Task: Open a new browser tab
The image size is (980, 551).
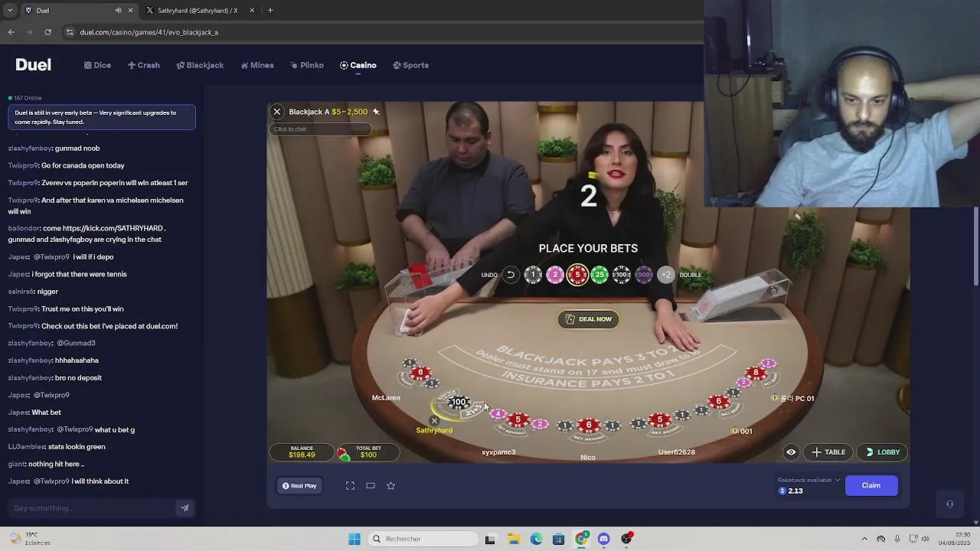Action: (x=270, y=11)
